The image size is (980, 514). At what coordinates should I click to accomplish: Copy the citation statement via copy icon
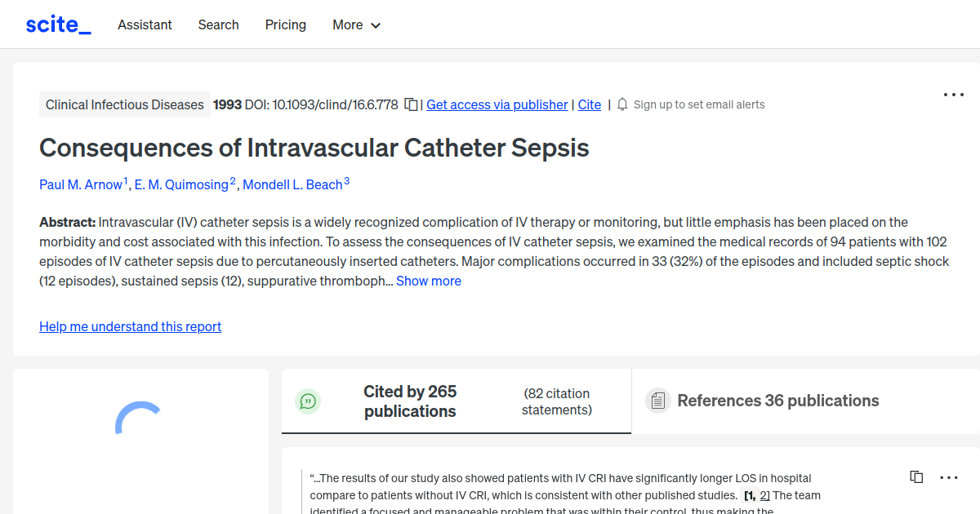point(915,476)
